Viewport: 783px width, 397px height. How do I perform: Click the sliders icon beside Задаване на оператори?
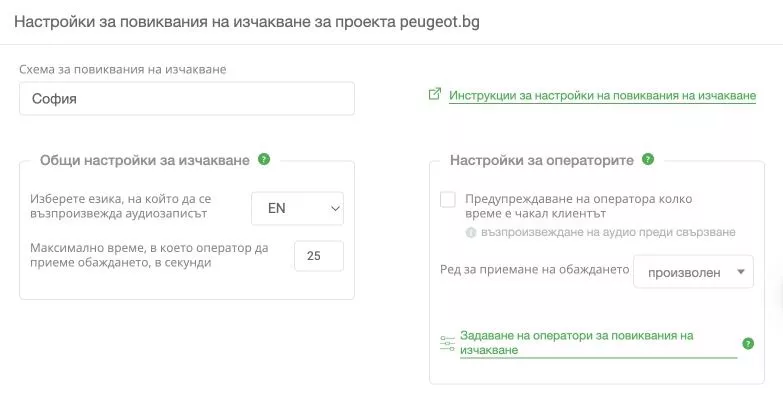(447, 344)
